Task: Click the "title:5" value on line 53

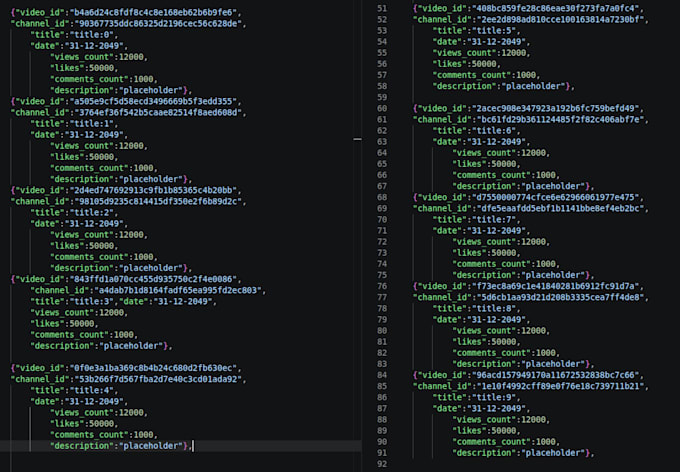Action: pyautogui.click(x=495, y=31)
